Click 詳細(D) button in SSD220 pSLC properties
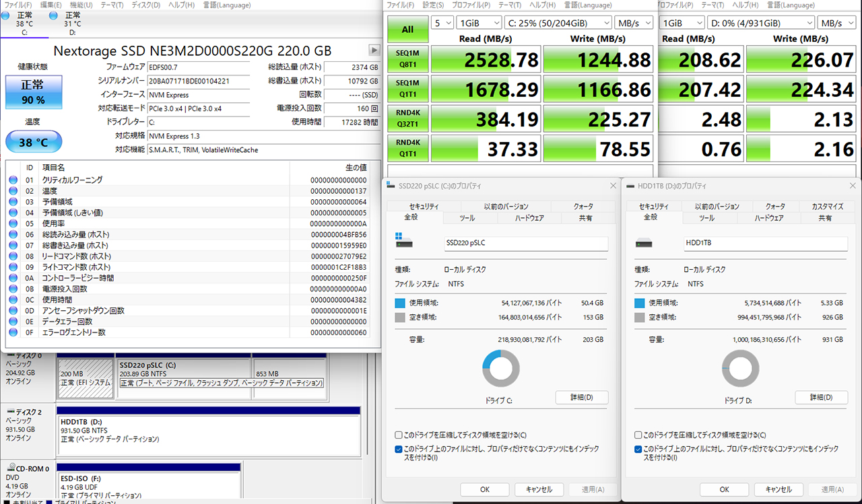Screen dimensions: 862x504 [582, 397]
